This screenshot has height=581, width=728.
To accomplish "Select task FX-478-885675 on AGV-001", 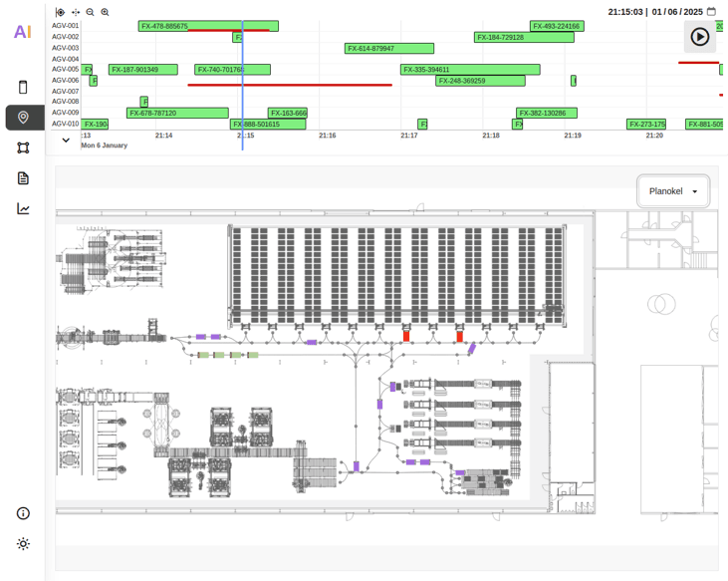I will coord(208,26).
